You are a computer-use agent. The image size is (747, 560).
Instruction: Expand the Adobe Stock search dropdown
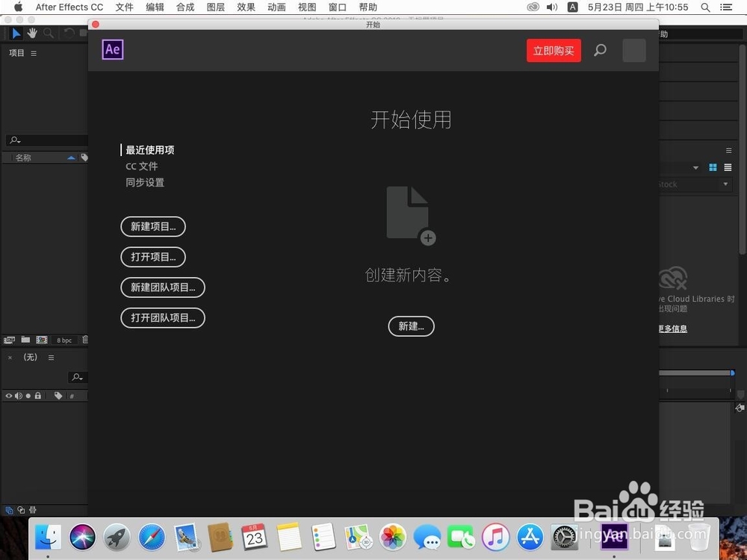tap(725, 184)
